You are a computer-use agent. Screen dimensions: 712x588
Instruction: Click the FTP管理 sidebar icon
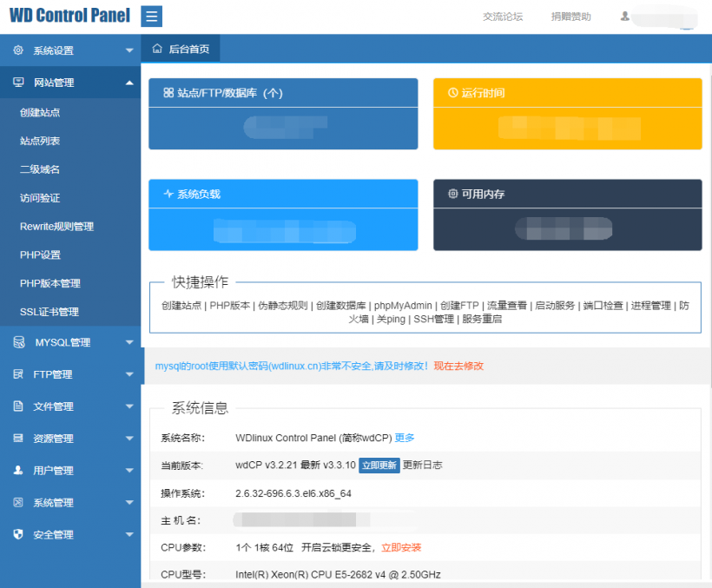point(18,374)
